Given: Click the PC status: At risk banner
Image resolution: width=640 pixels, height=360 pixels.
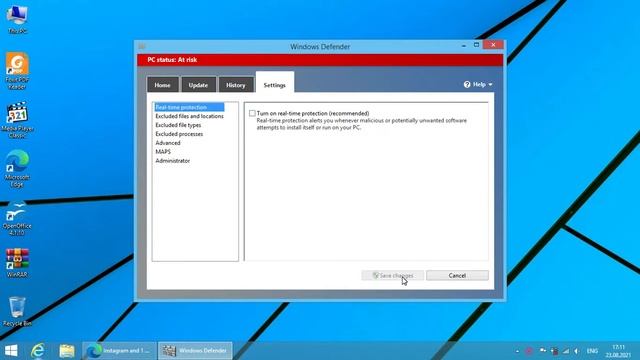Looking at the screenshot, I should [320, 60].
